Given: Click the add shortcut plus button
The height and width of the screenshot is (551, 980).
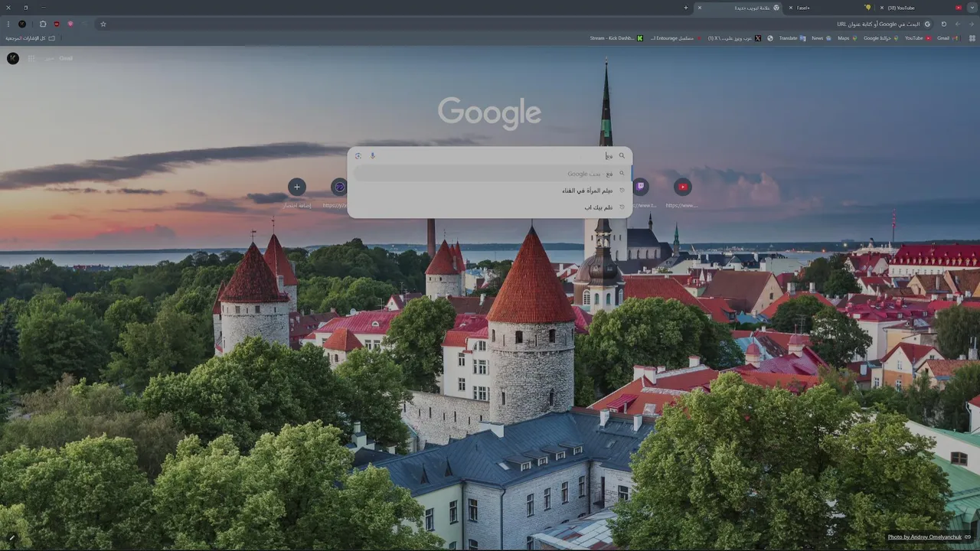Looking at the screenshot, I should pos(297,187).
